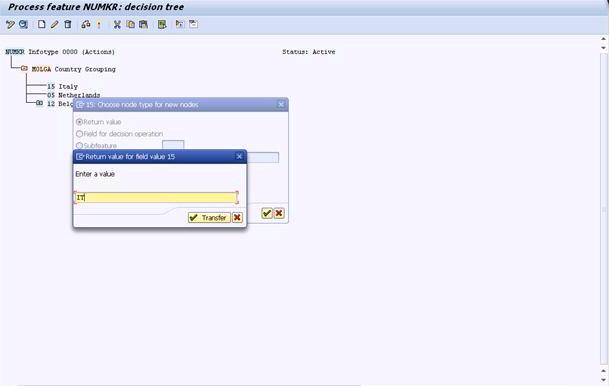
Task: Close the 'Choose node type for new nodes' dialog
Action: pos(281,104)
